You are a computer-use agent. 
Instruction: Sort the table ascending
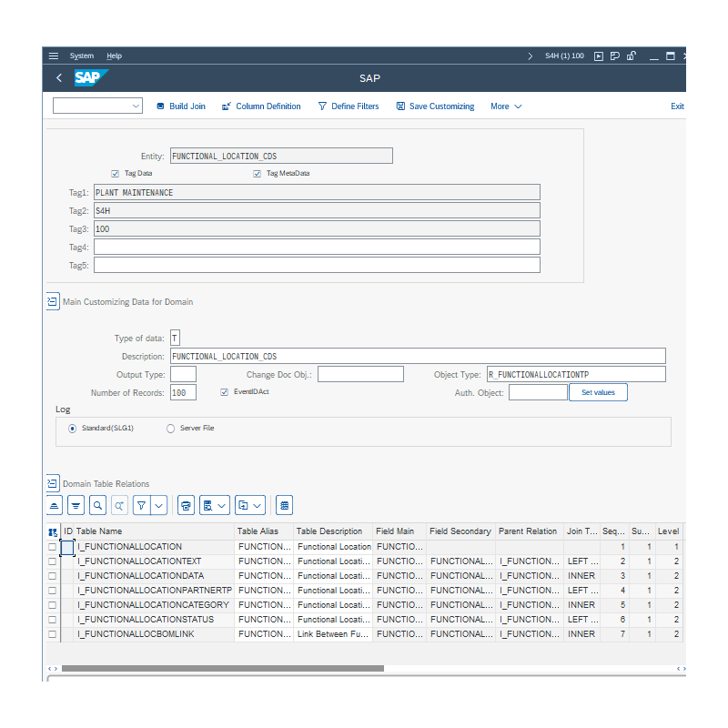tap(55, 504)
